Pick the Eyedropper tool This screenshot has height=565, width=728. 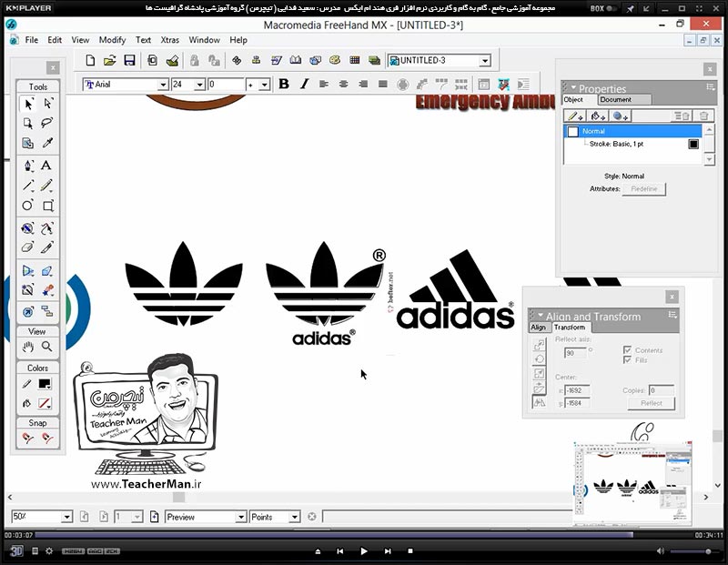[47, 143]
